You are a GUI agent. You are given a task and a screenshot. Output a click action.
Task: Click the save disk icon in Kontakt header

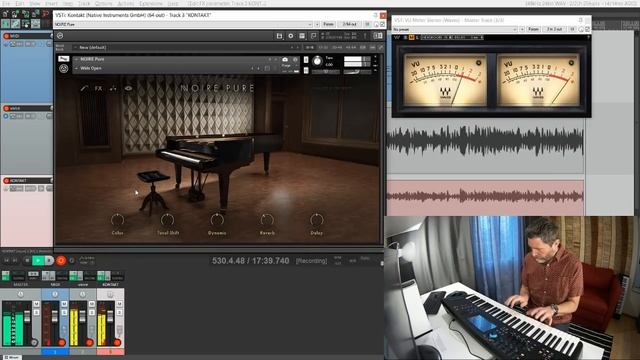click(279, 36)
